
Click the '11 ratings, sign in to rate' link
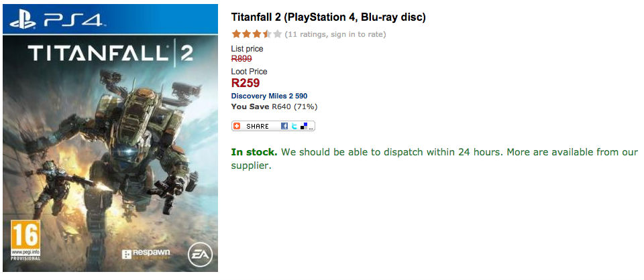pyautogui.click(x=336, y=34)
